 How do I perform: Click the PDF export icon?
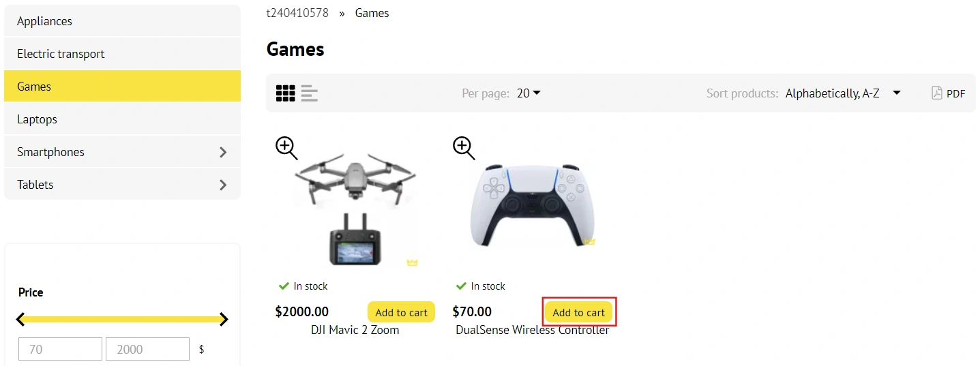point(937,93)
